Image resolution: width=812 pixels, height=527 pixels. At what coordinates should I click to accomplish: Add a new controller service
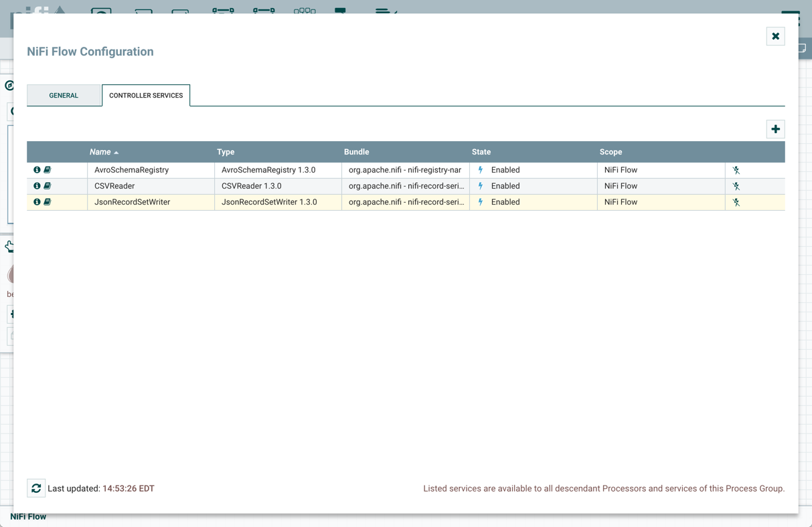pos(775,128)
